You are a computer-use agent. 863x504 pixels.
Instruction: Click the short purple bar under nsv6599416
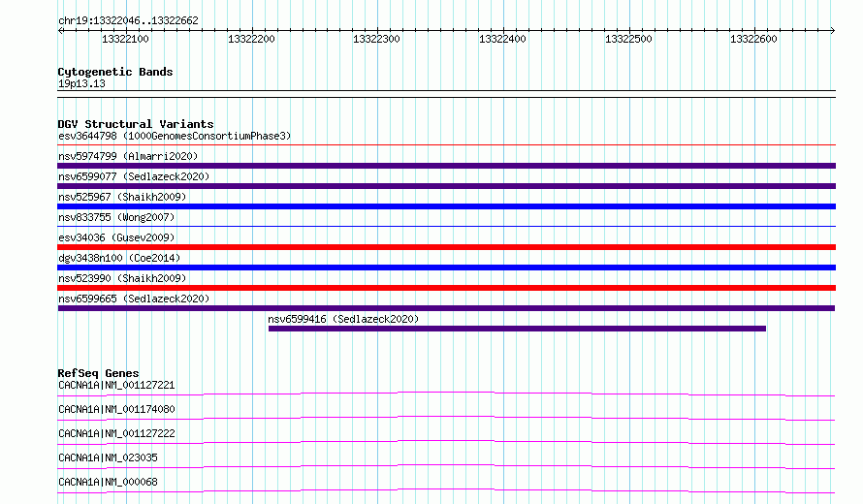tap(518, 329)
